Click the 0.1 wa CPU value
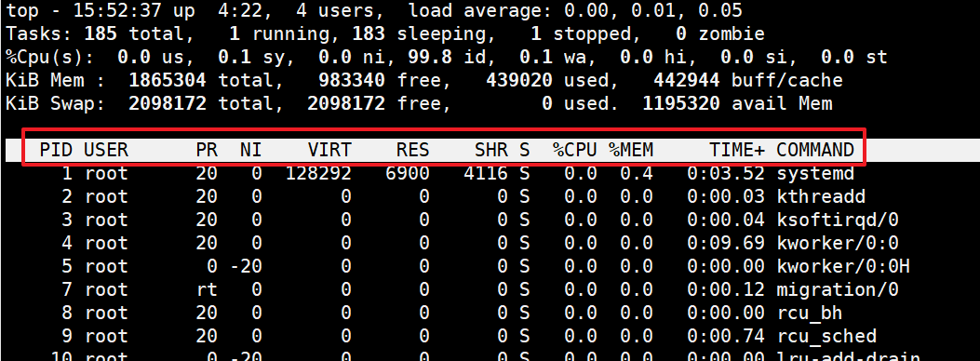The height and width of the screenshot is (361, 980). point(536,58)
